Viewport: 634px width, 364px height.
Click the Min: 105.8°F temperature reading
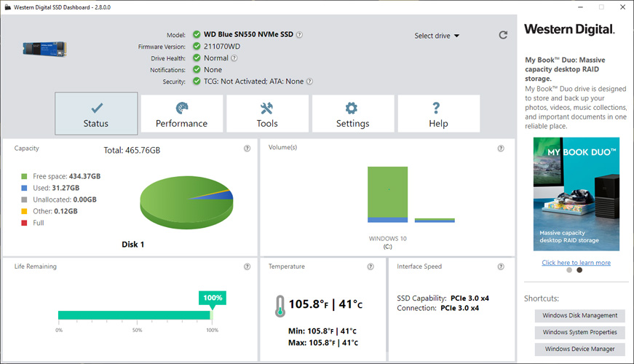(322, 331)
